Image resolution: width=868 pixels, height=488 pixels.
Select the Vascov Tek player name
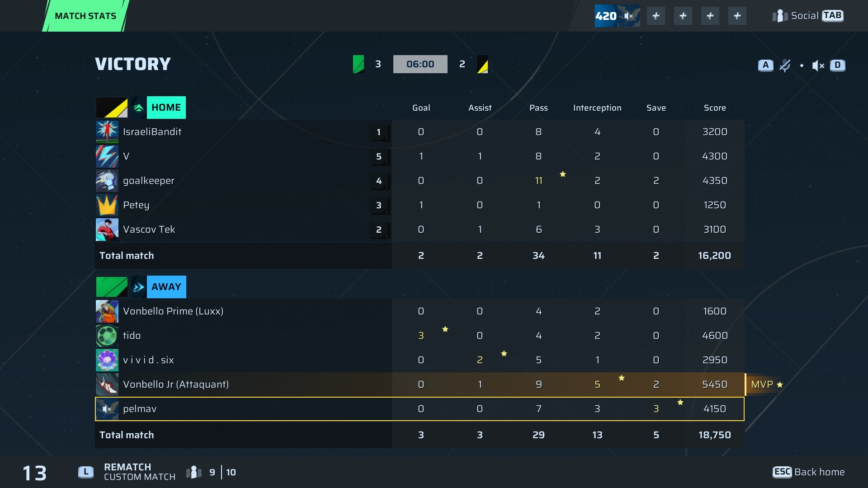point(149,230)
